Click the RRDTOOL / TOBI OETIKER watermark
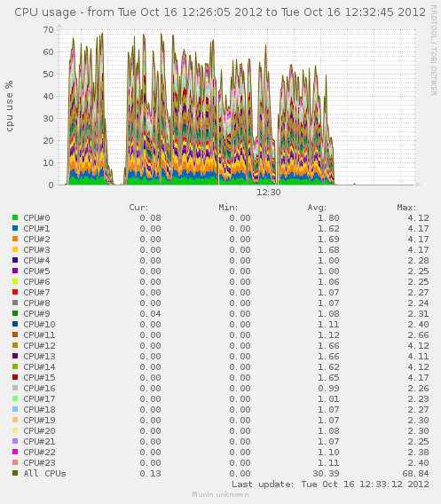 [x=433, y=50]
